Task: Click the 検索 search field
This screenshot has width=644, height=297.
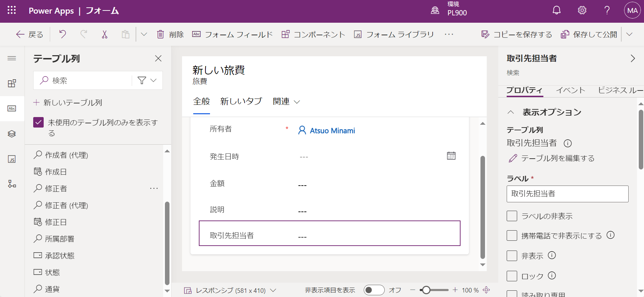Action: (x=83, y=80)
